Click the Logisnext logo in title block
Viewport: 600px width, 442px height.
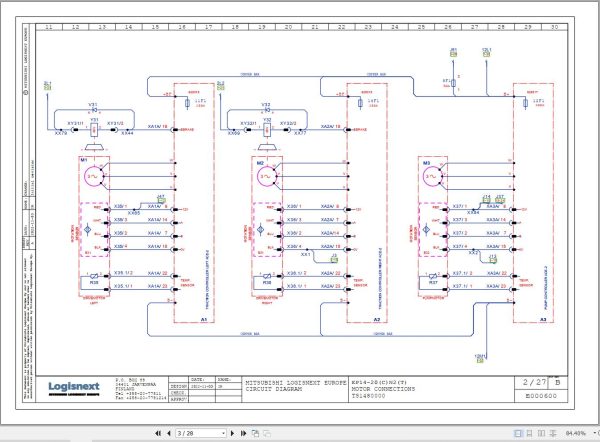(x=74, y=388)
